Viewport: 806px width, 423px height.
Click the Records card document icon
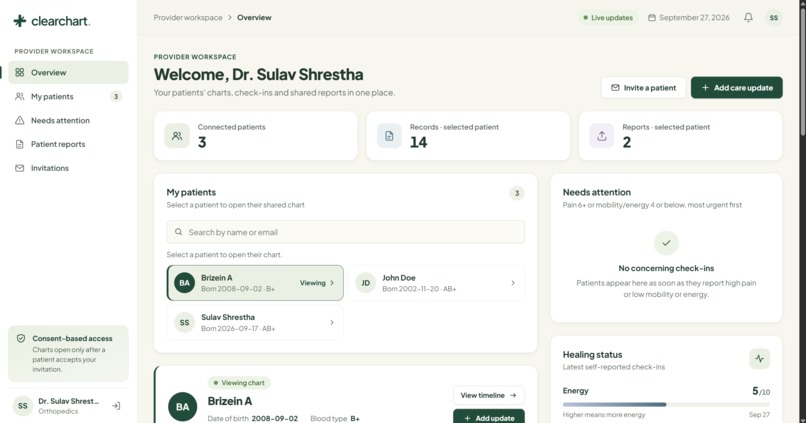pos(389,136)
